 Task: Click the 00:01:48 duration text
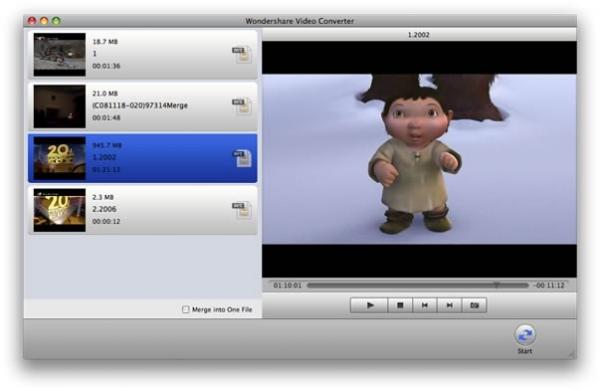click(106, 117)
